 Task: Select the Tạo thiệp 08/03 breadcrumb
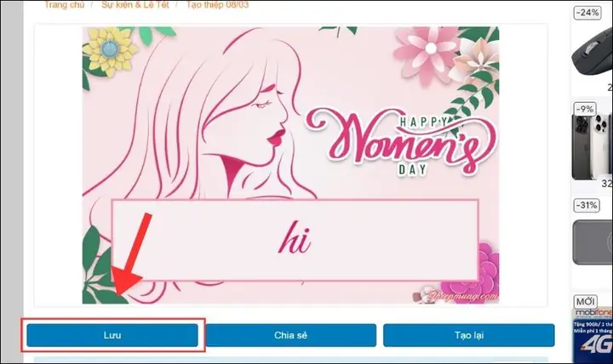[217, 5]
